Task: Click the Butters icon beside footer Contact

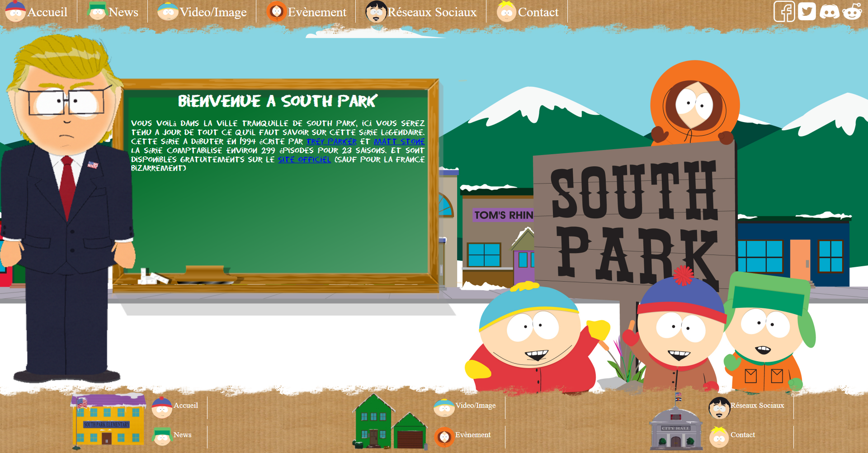Action: pos(719,437)
